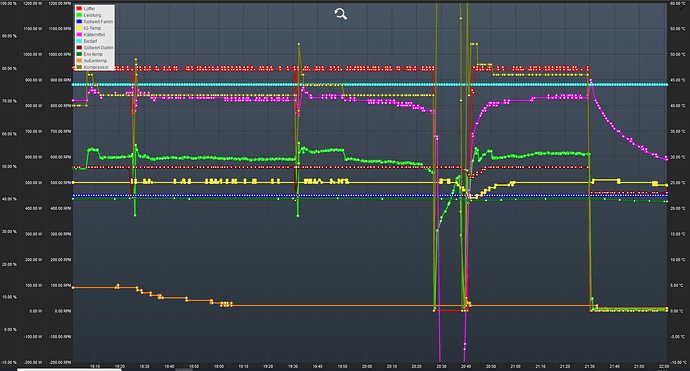
Task: Click the 20:00 time axis label
Action: (367, 366)
